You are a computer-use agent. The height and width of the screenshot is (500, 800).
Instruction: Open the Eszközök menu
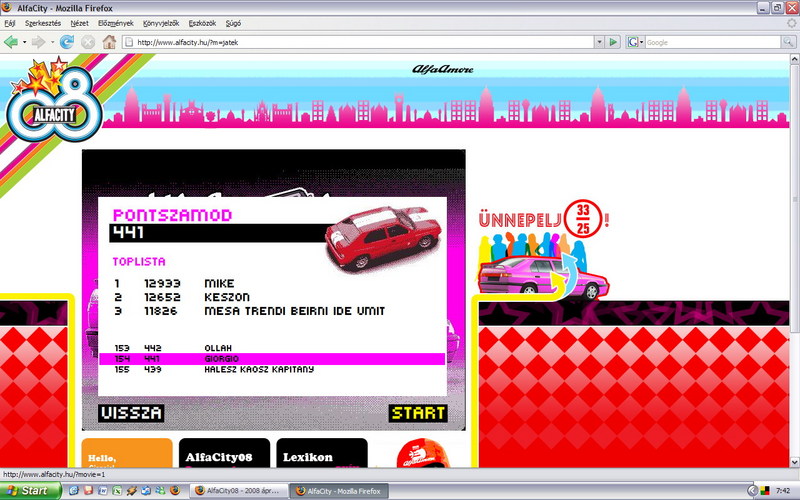point(202,23)
